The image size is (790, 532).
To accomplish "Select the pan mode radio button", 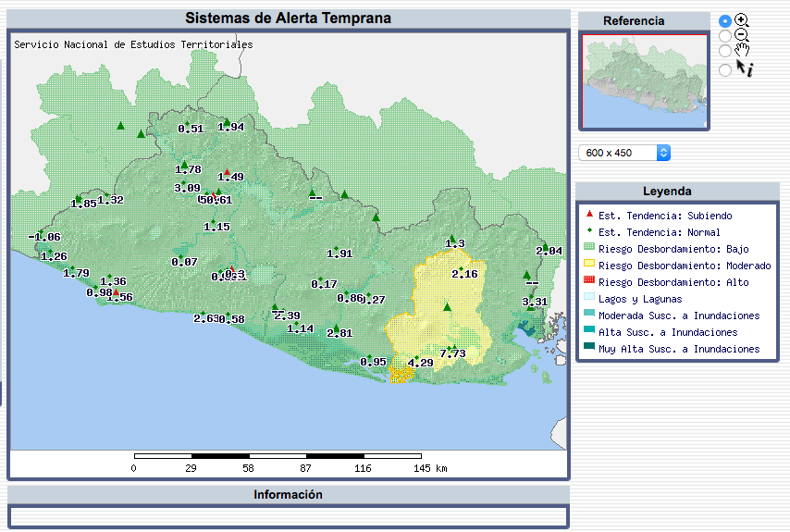I will [x=725, y=51].
